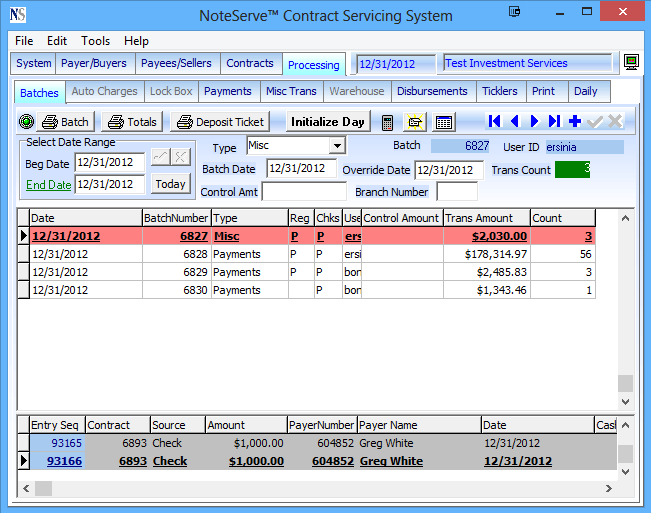
Task: Go to previous record arrow
Action: [515, 121]
